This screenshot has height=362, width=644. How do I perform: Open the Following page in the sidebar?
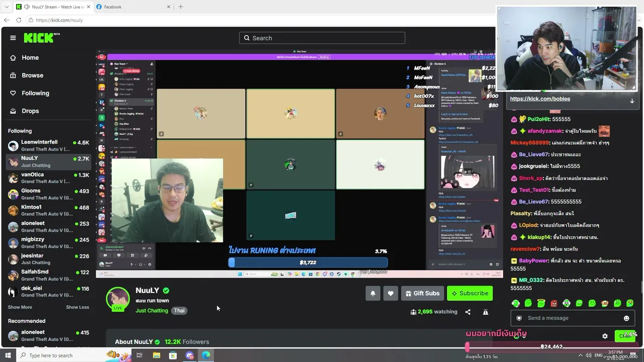click(35, 93)
